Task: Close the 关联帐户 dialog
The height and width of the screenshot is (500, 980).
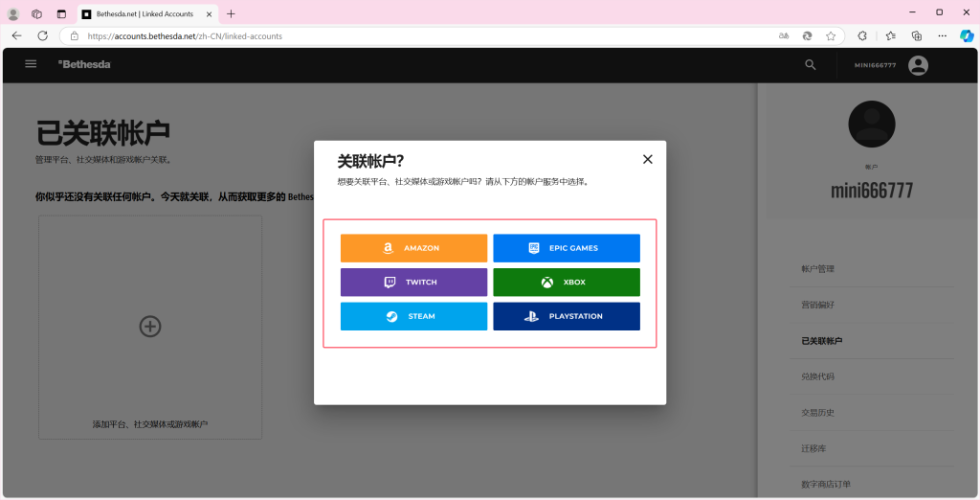Action: pyautogui.click(x=648, y=160)
